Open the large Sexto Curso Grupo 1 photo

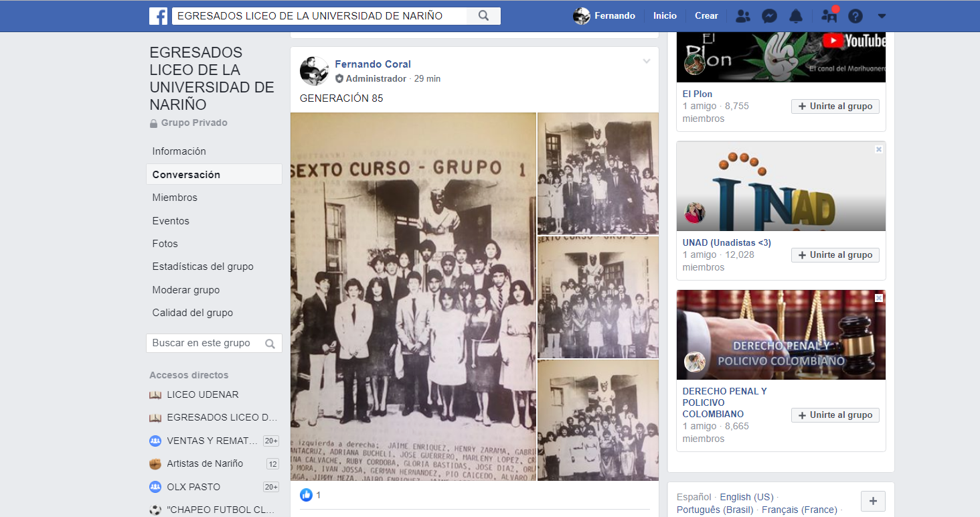[413, 297]
